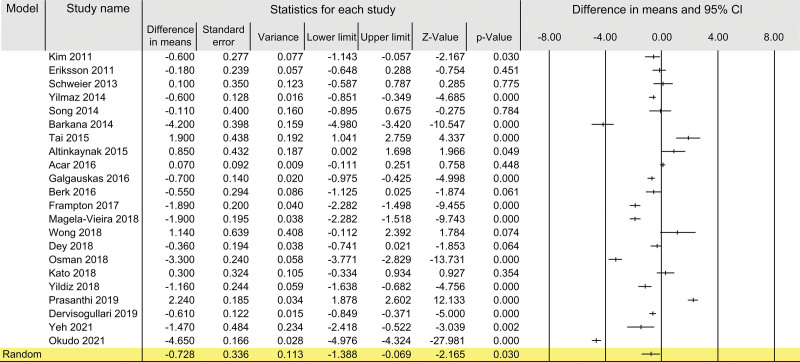Select the Upper limit column header
Viewport: 800px width, 362px height.
[385, 37]
